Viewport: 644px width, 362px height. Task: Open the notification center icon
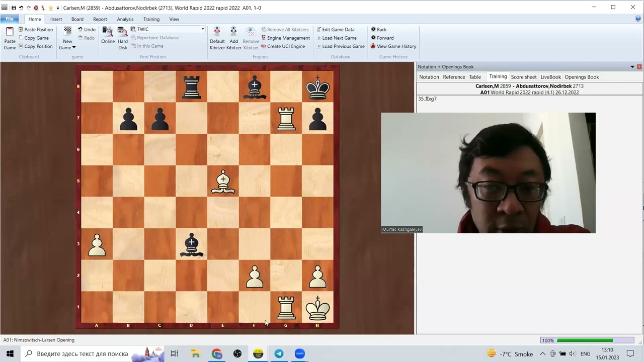click(630, 353)
